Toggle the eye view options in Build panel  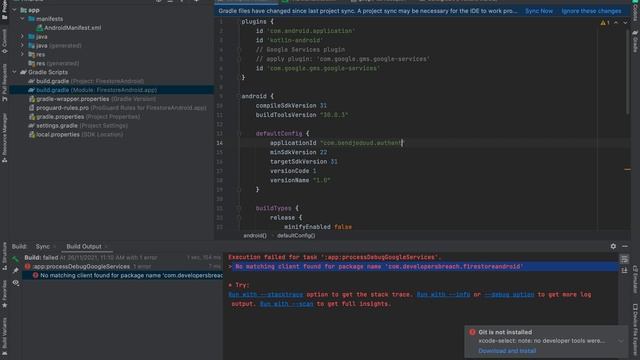coord(16,282)
